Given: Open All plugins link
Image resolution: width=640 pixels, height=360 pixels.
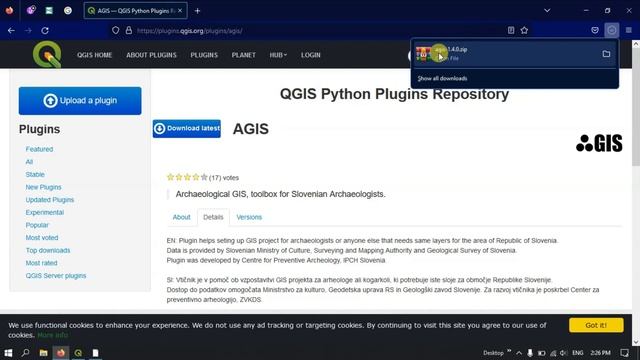Looking at the screenshot, I should (x=29, y=162).
